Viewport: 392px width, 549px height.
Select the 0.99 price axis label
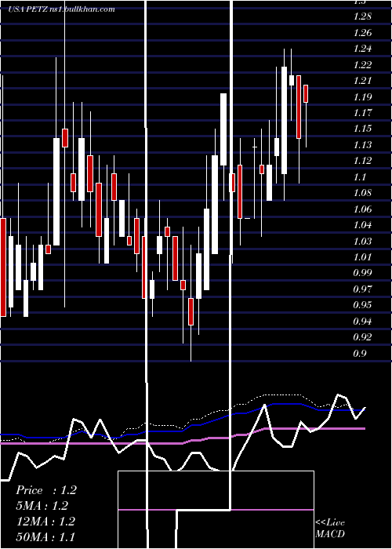362,272
